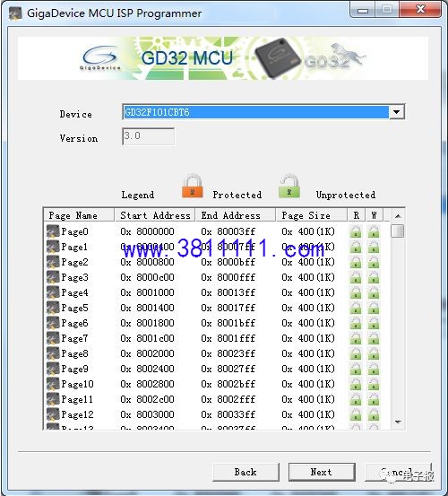Click the W column header
Image resolution: width=448 pixels, height=496 pixels.
(374, 215)
